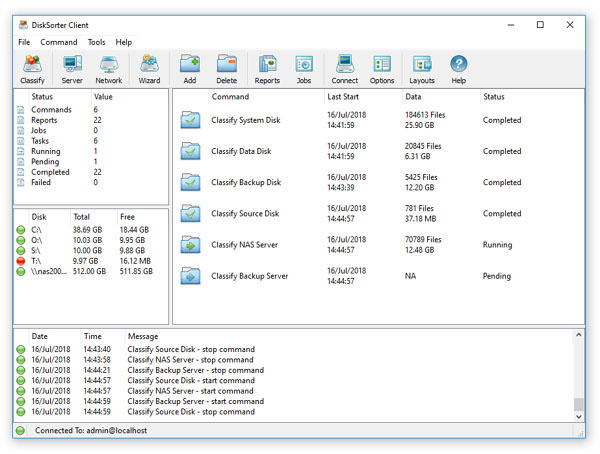Viewport: 600px width, 454px height.
Task: Open the Options toolbar icon
Action: click(382, 69)
